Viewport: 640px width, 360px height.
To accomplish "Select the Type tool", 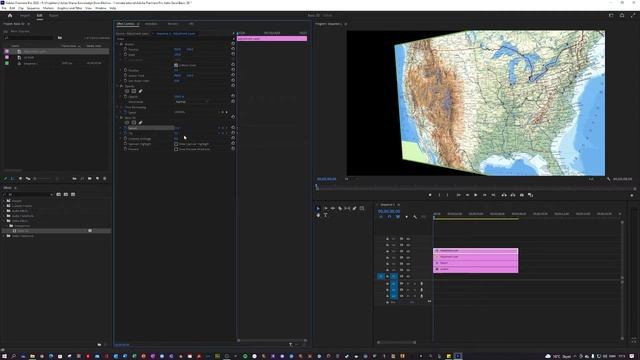I will 325,215.
